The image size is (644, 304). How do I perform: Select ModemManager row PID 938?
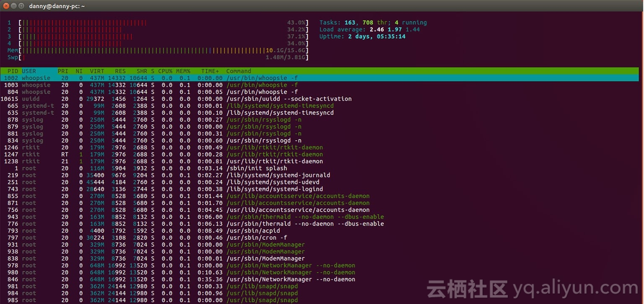coord(319,251)
